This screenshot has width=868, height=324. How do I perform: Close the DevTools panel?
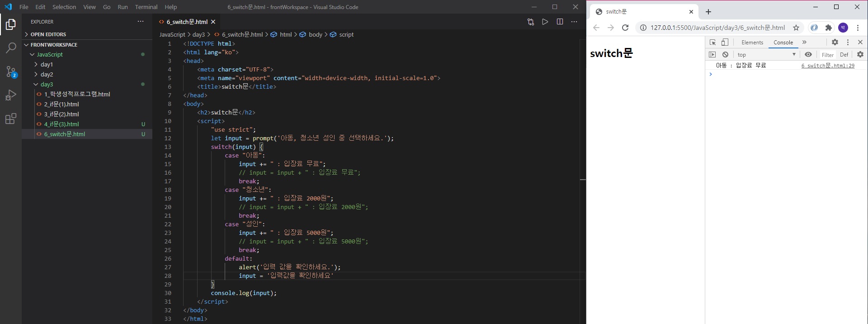860,42
